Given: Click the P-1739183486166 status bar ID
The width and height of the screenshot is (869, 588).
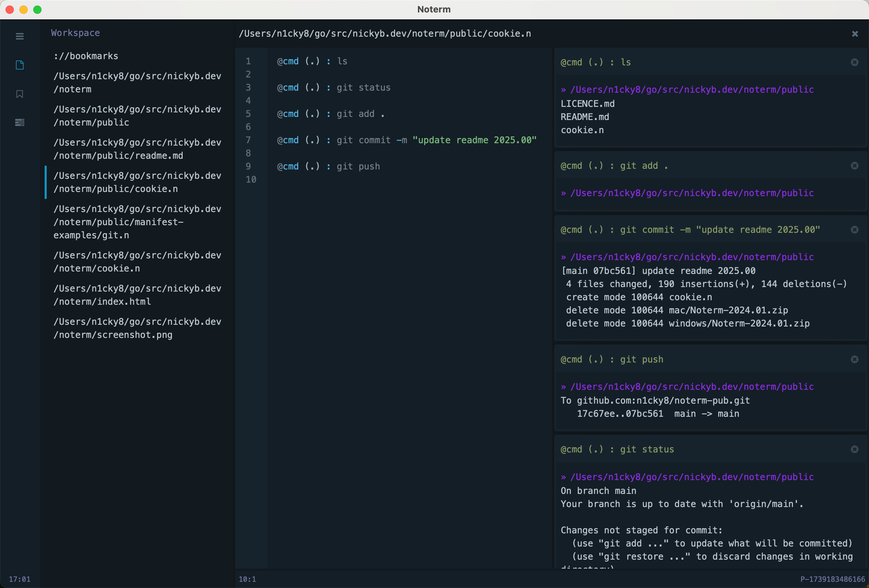Looking at the screenshot, I should pyautogui.click(x=833, y=579).
